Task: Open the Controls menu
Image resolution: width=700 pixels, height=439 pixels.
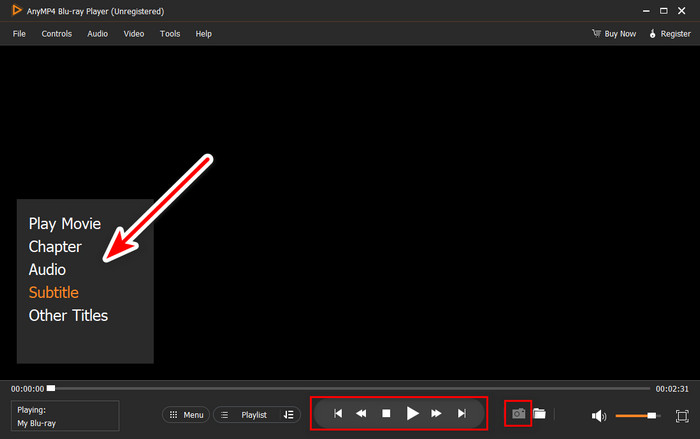Action: click(x=57, y=34)
